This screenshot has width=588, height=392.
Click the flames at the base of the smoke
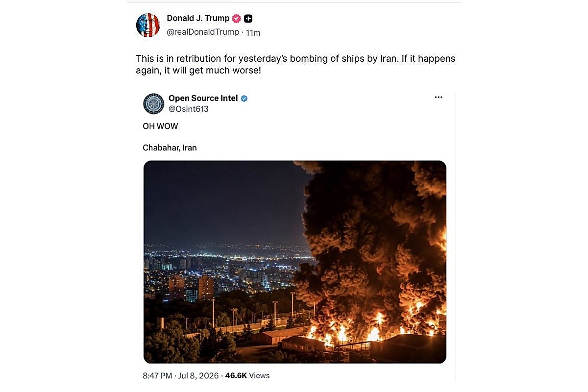(x=372, y=328)
